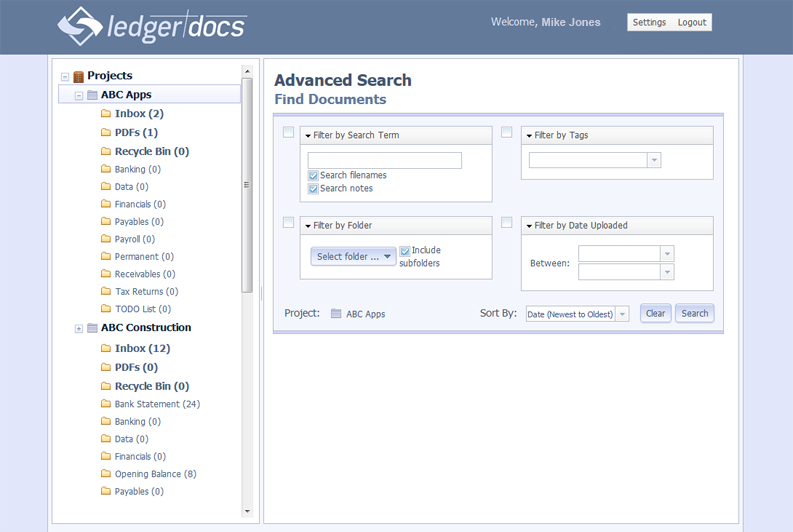793x532 pixels.
Task: Enable the Filter by Date Uploaded checkbox
Action: click(506, 223)
